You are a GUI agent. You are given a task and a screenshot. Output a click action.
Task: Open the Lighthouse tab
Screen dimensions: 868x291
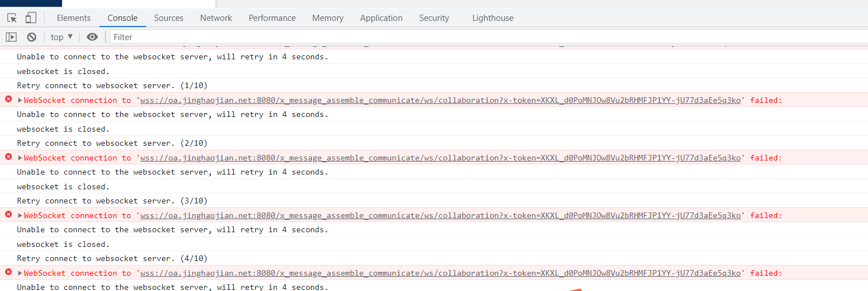(x=493, y=18)
